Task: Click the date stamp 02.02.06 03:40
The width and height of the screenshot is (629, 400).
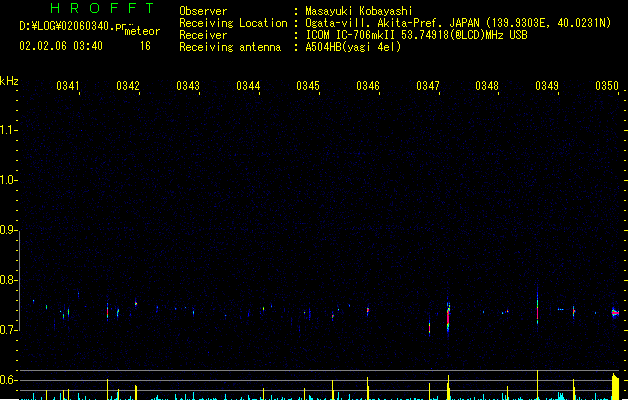Action: click(61, 46)
